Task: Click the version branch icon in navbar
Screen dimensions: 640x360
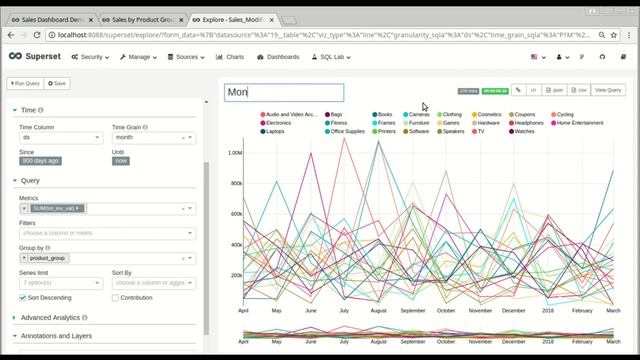Action: [x=582, y=57]
